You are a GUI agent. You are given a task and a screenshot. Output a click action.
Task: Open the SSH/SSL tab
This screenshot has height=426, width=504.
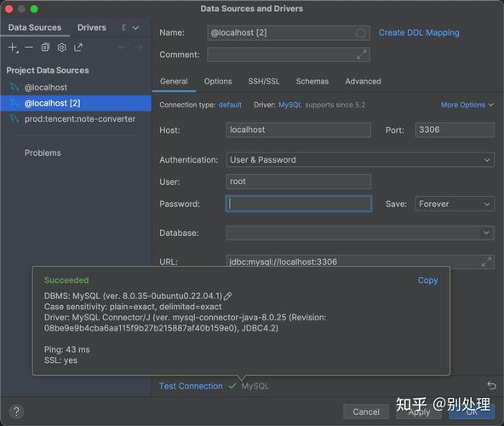click(x=264, y=82)
